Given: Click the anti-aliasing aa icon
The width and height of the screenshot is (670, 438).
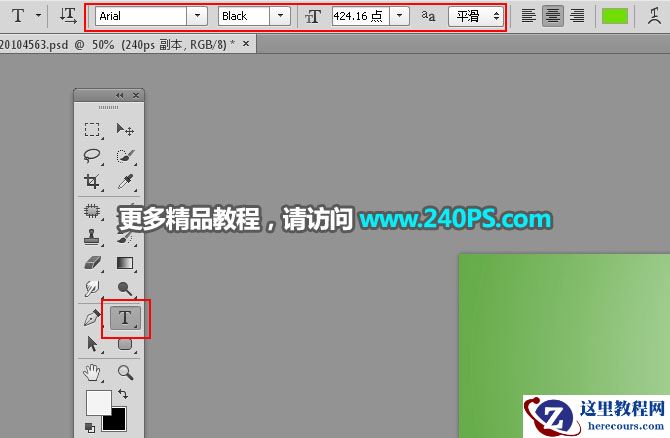Looking at the screenshot, I should point(428,16).
